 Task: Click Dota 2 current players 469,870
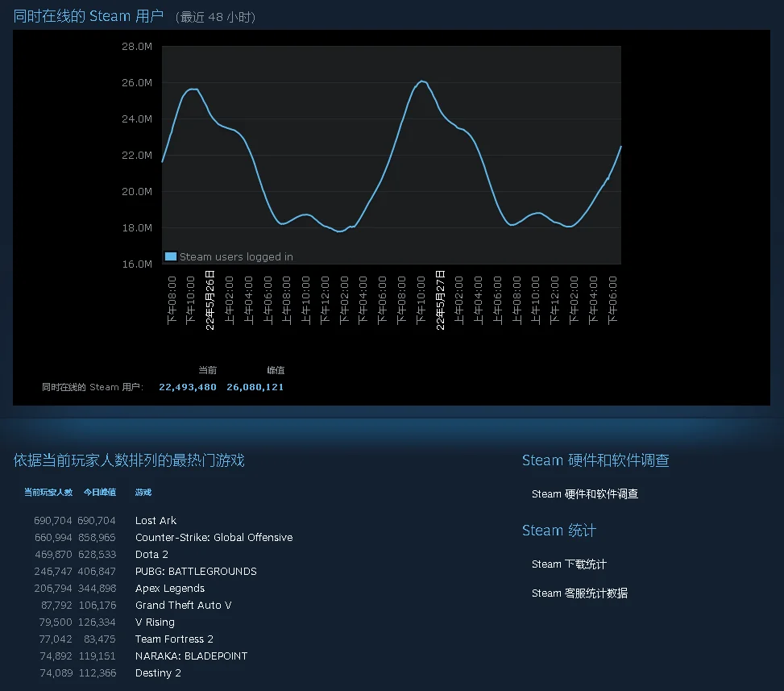(53, 555)
